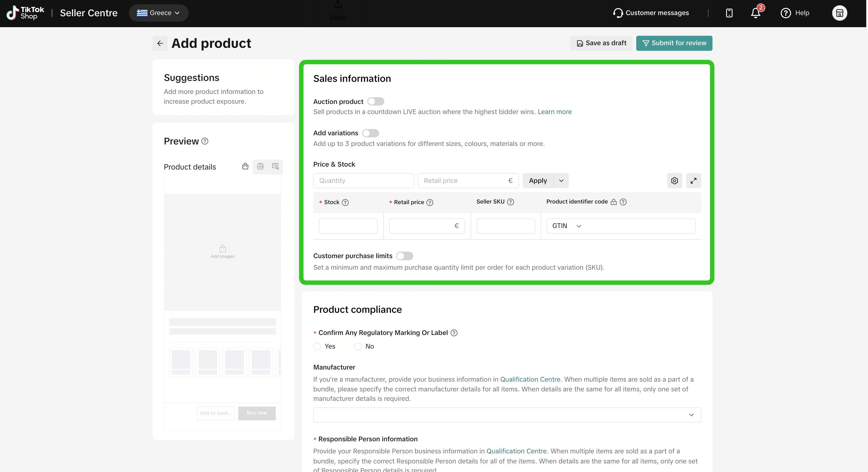Click the Add to basket preview button
Image resolution: width=868 pixels, height=472 pixels.
(216, 414)
